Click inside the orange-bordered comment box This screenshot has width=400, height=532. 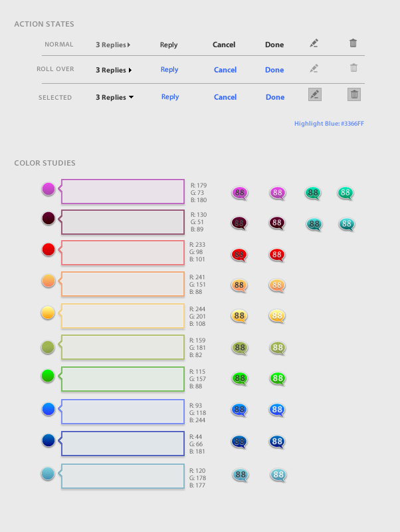(x=123, y=284)
